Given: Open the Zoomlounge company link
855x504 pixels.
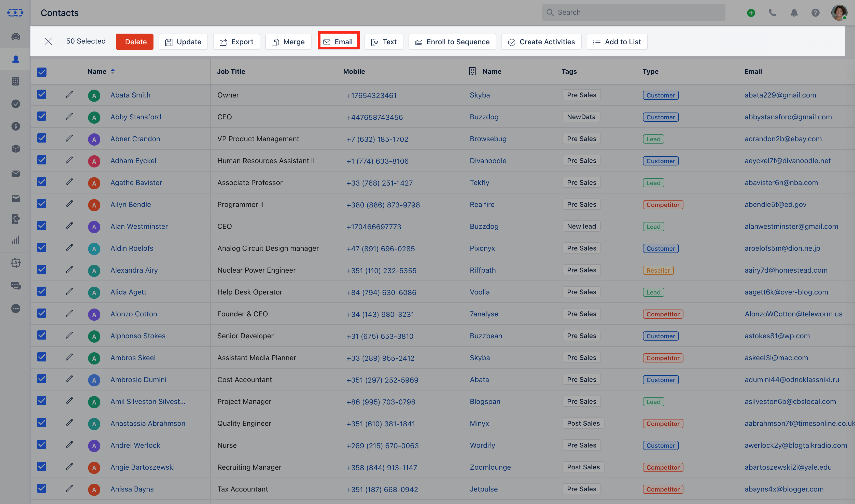Looking at the screenshot, I should 490,467.
